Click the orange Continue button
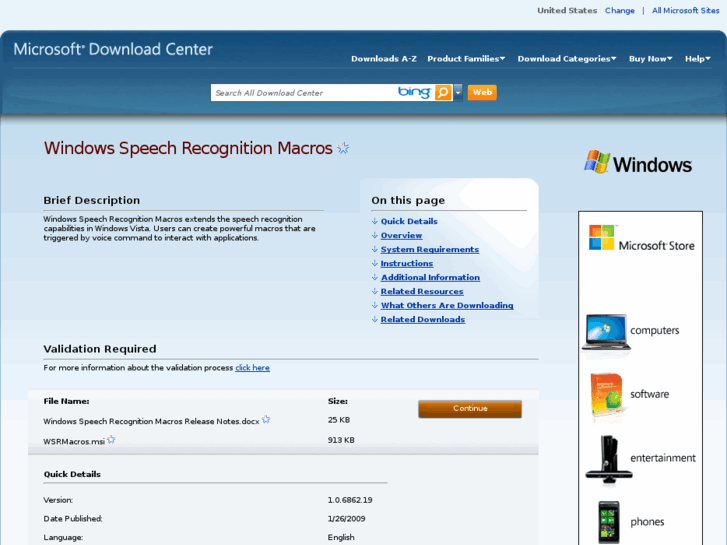The width and height of the screenshot is (727, 545). point(470,409)
